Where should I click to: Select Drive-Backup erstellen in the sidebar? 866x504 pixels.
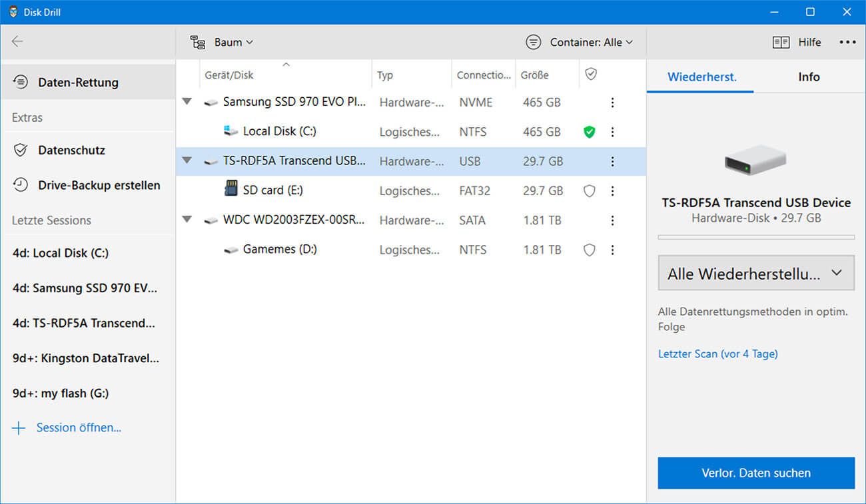click(x=88, y=185)
